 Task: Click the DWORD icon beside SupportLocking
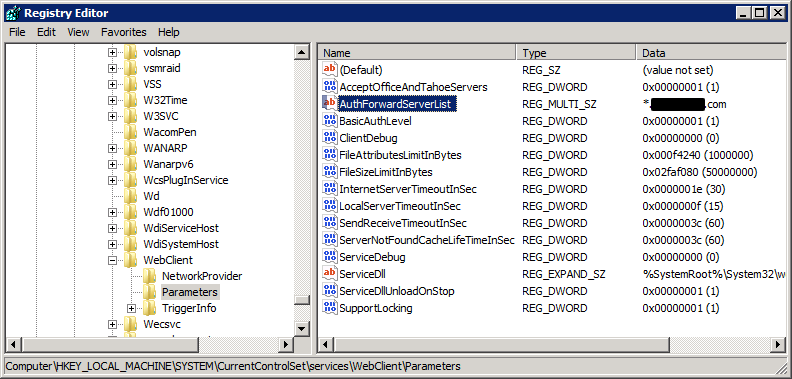coord(329,308)
